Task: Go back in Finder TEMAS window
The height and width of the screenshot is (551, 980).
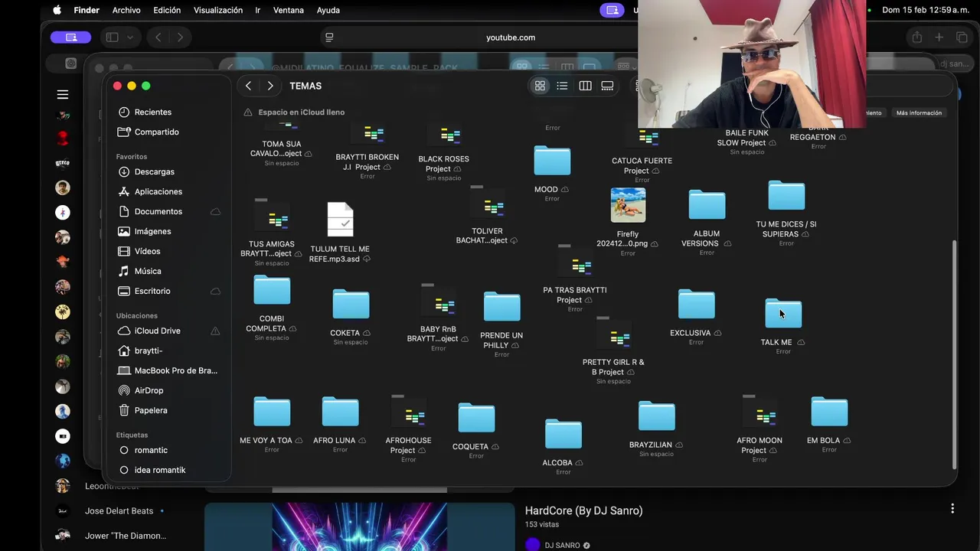Action: pos(248,86)
